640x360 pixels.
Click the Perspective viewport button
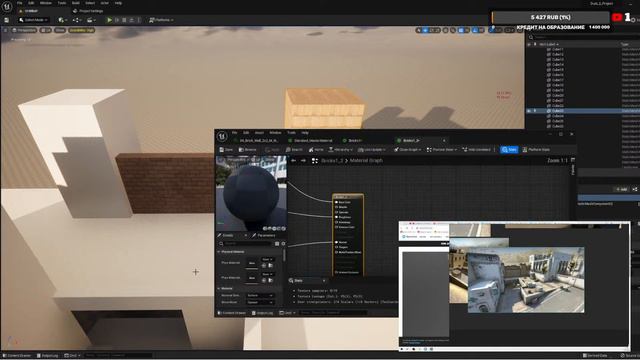tap(24, 30)
